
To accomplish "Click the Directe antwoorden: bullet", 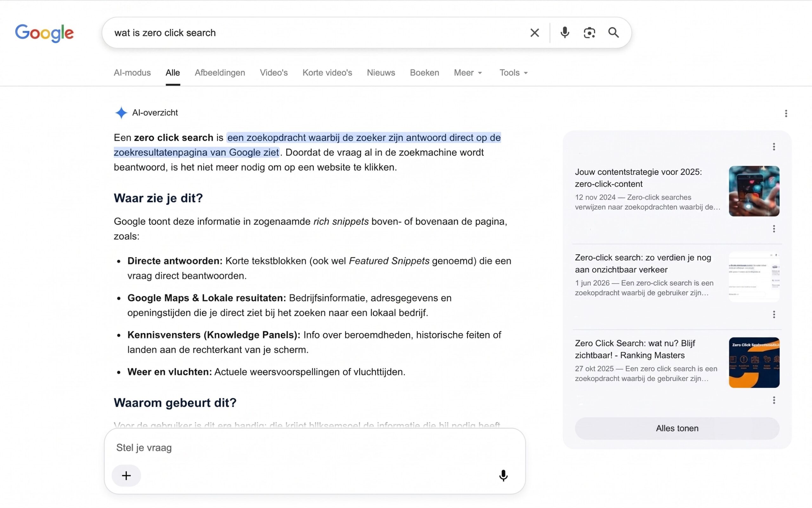I will (319, 268).
